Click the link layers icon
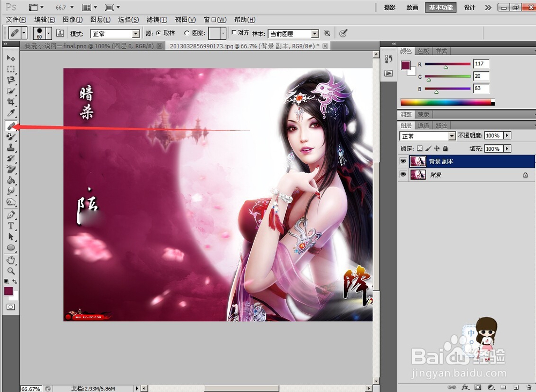The height and width of the screenshot is (392, 536). point(452,388)
